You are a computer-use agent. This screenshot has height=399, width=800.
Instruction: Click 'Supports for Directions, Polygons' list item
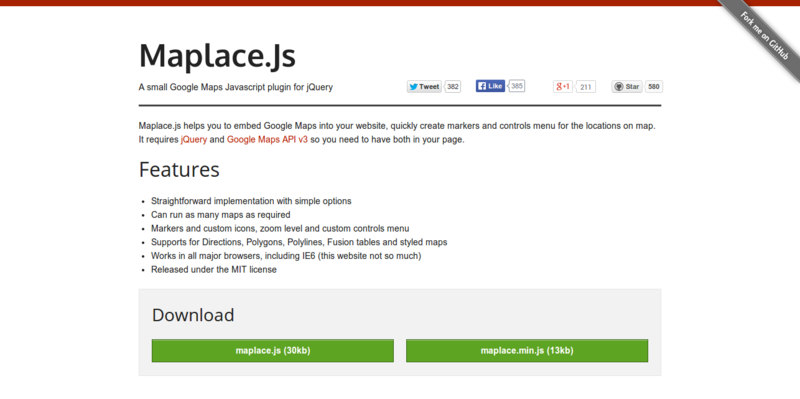click(299, 242)
